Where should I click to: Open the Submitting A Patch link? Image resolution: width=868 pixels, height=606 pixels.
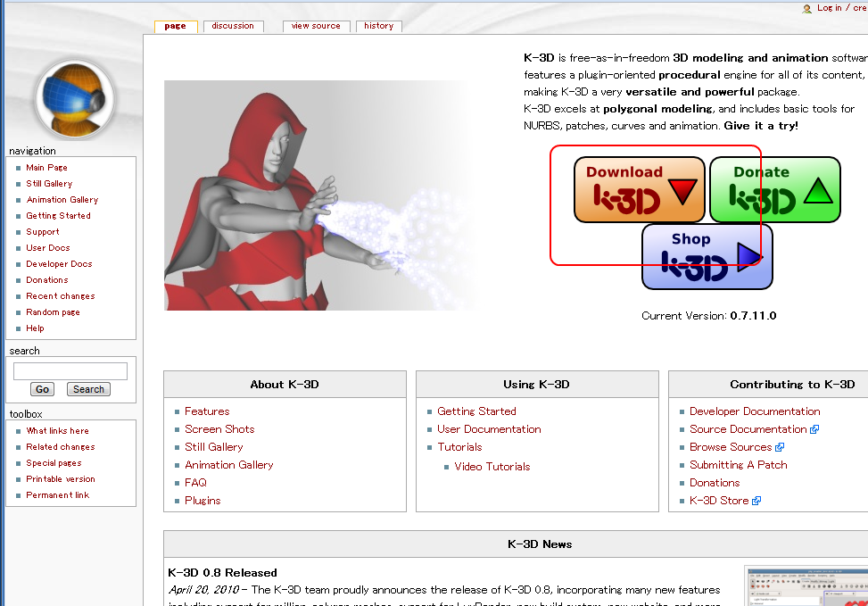739,465
